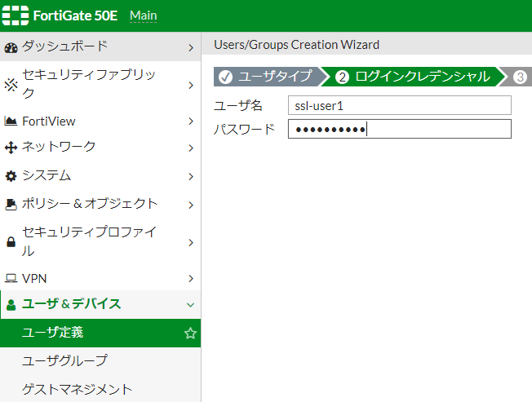The height and width of the screenshot is (402, 532).
Task: Collapse the ユーザ＆デバイス section chevron
Action: (190, 305)
